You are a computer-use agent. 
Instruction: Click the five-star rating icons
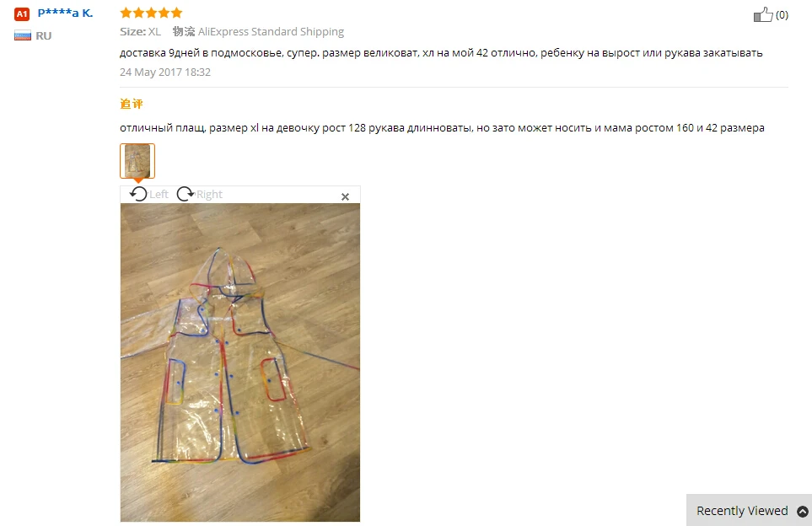(x=151, y=13)
